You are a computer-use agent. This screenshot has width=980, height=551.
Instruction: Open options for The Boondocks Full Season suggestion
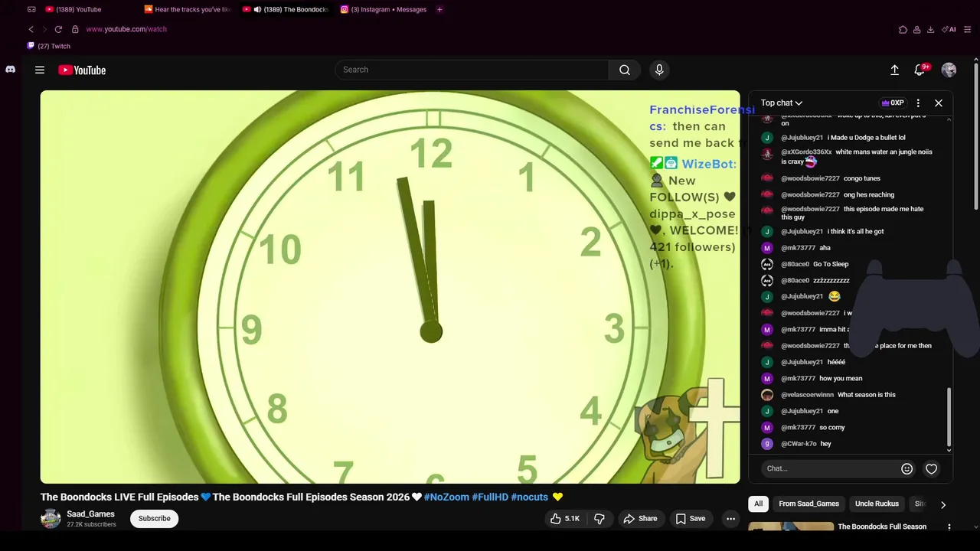949,527
